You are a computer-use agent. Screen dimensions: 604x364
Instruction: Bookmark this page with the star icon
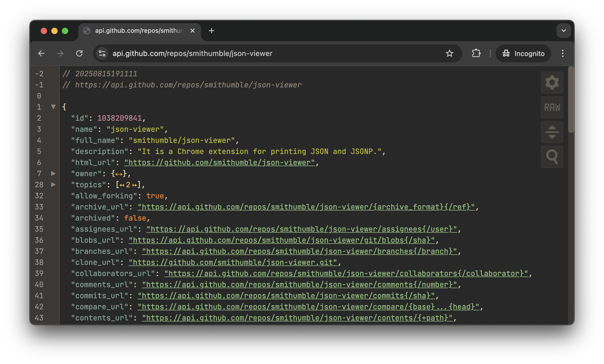tap(449, 53)
